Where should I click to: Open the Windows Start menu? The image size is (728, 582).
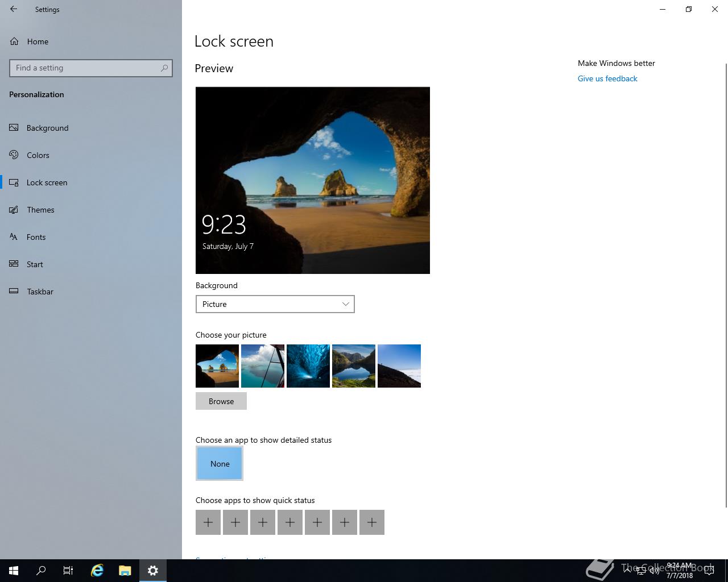(x=14, y=571)
